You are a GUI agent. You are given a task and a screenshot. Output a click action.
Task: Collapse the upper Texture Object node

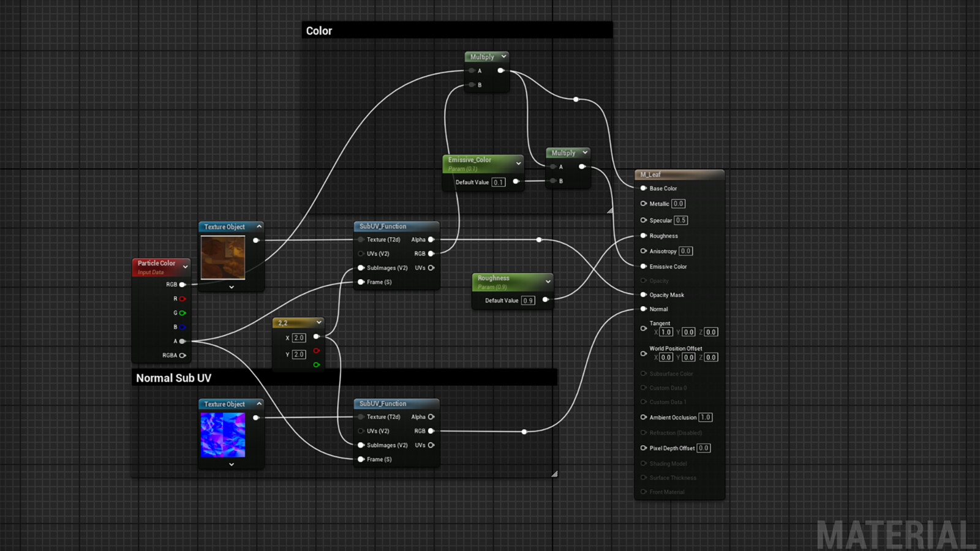point(259,227)
